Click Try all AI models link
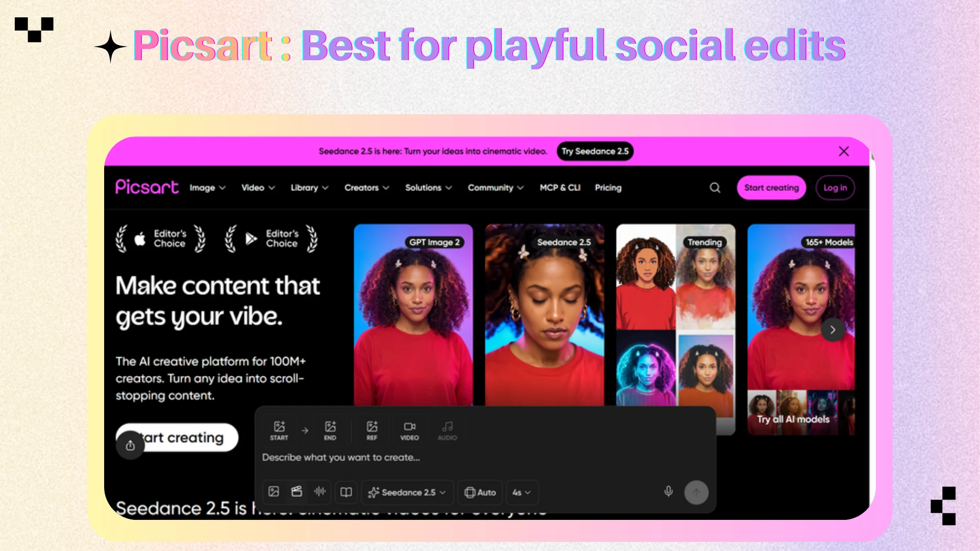The width and height of the screenshot is (980, 551). [x=793, y=419]
